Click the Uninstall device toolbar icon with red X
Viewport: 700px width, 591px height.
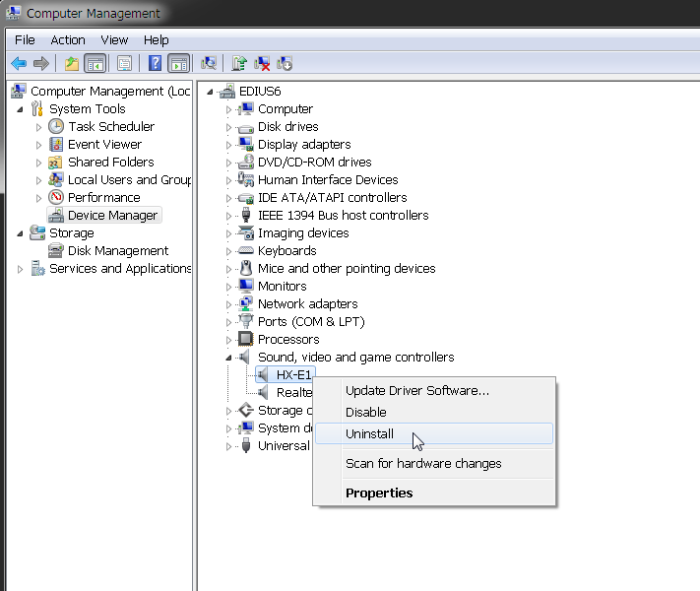coord(262,63)
